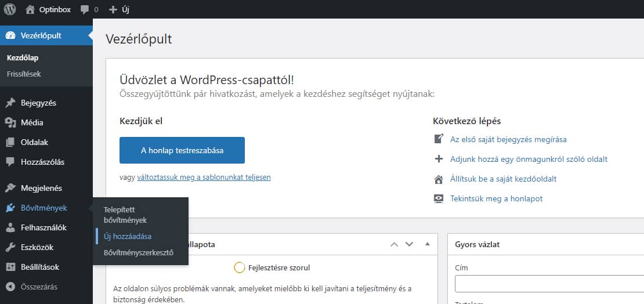The height and width of the screenshot is (304, 644).
Task: Choose Bővítményszerkesztő from the submenu
Action: click(x=138, y=253)
